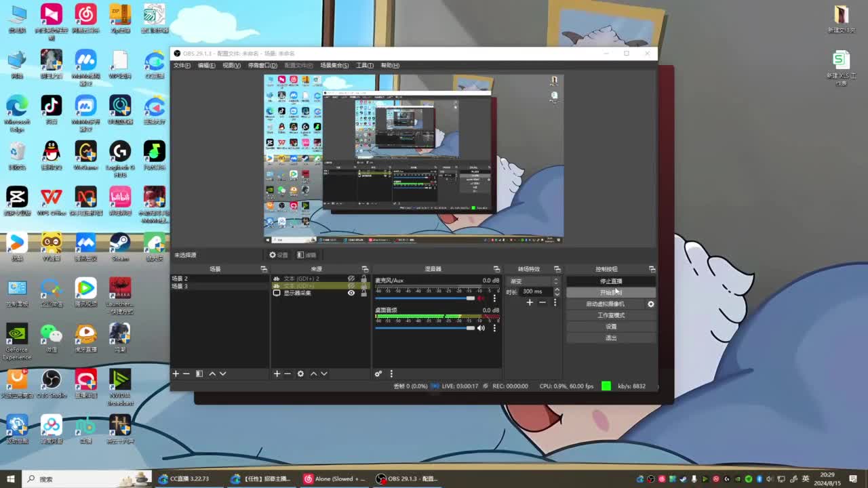Remove the transition with the minus icon

[542, 302]
